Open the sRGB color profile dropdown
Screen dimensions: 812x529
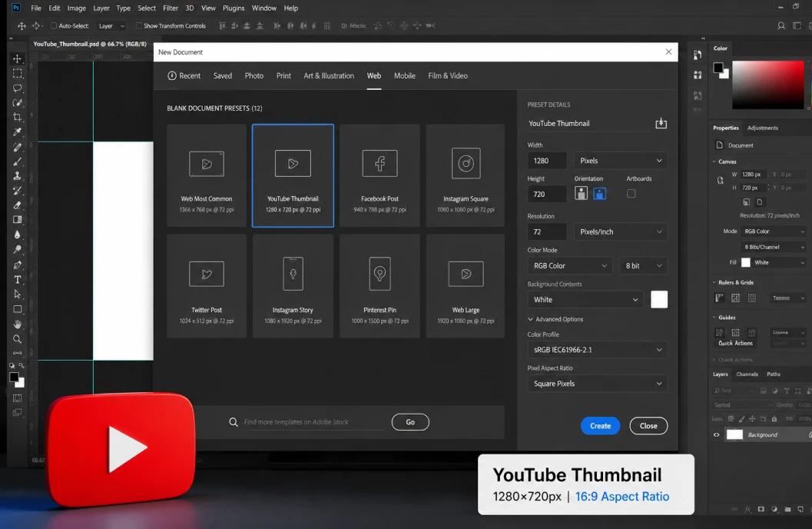tap(598, 350)
